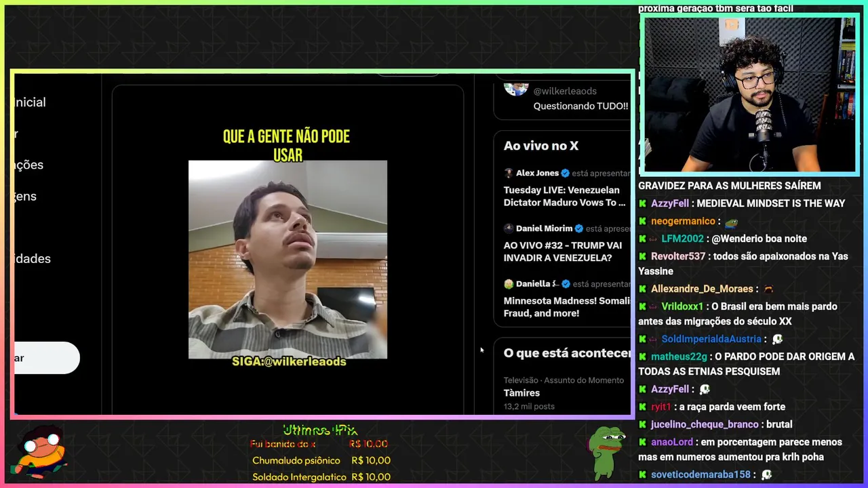868x488 pixels.
Task: Click 'Televisão · Assunto do Momento' label
Action: click(564, 380)
